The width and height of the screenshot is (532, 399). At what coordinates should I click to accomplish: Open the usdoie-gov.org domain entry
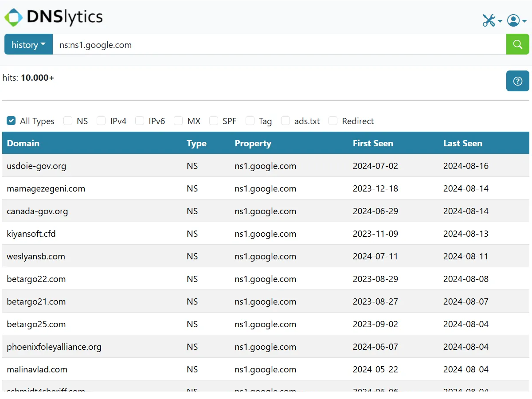tap(36, 166)
